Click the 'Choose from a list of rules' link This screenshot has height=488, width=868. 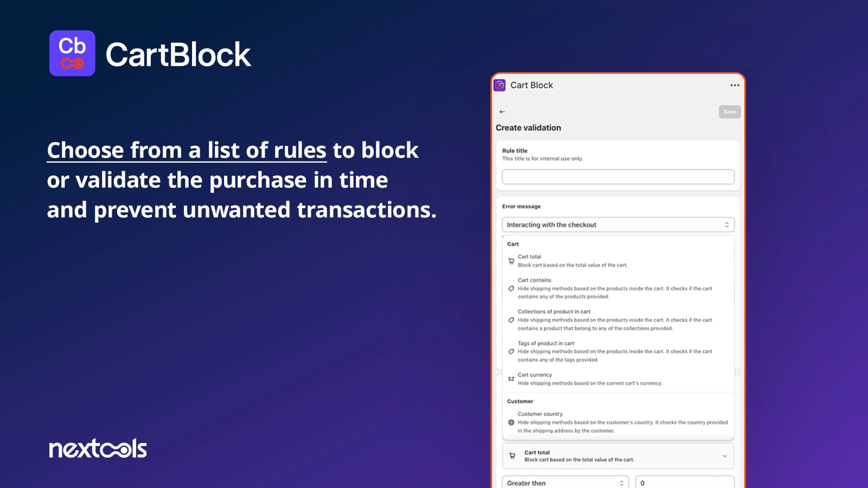[187, 150]
